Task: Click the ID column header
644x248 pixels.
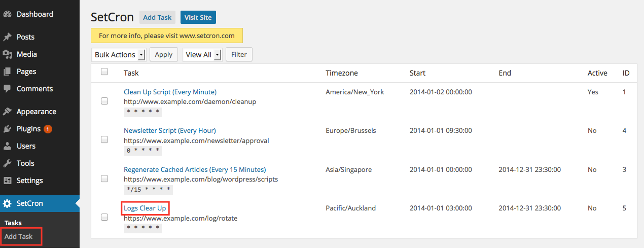Action: point(626,73)
